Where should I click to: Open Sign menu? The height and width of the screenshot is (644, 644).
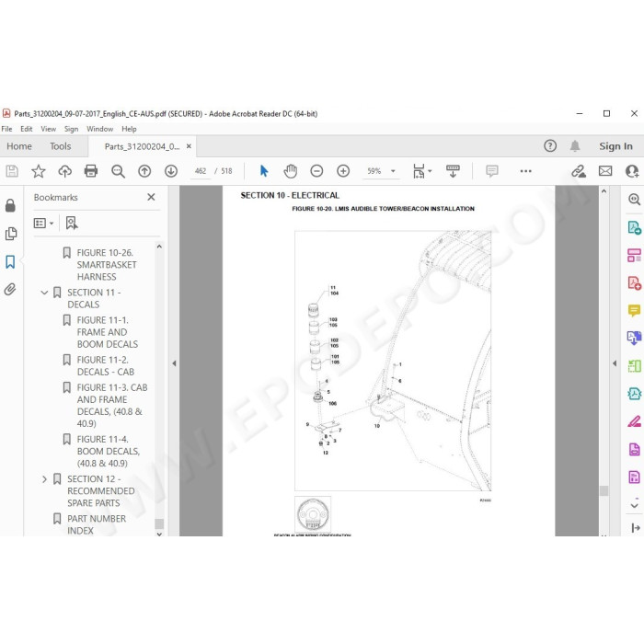71,129
